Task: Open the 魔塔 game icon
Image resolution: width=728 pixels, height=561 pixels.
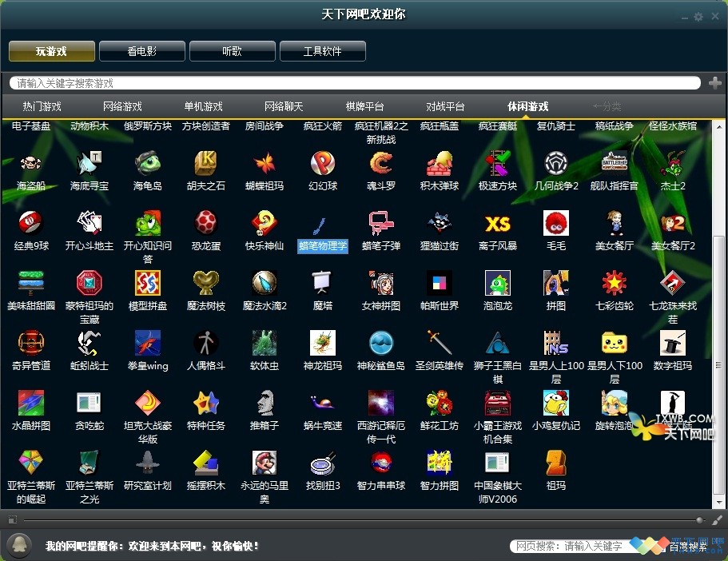Action: point(323,284)
